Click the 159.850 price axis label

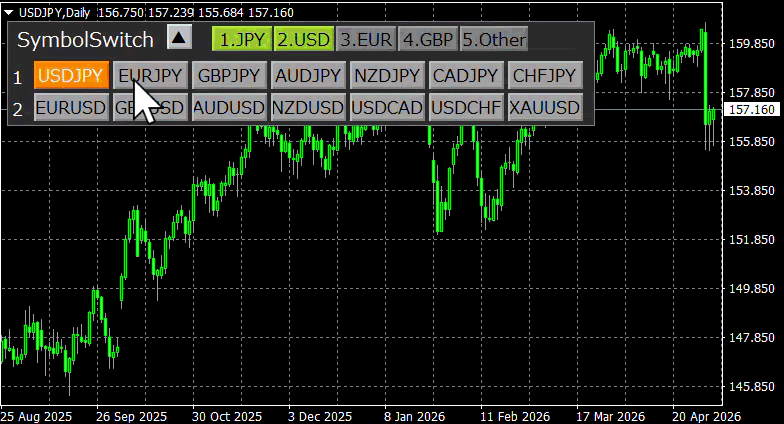(752, 44)
